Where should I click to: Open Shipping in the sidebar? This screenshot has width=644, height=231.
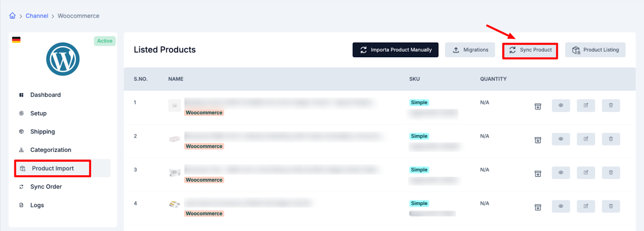(42, 131)
